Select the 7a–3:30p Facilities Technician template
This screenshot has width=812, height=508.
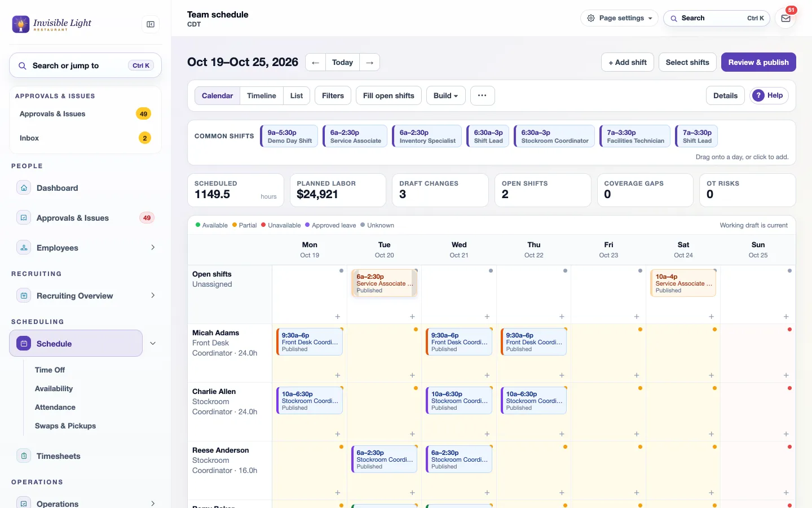[635, 136]
